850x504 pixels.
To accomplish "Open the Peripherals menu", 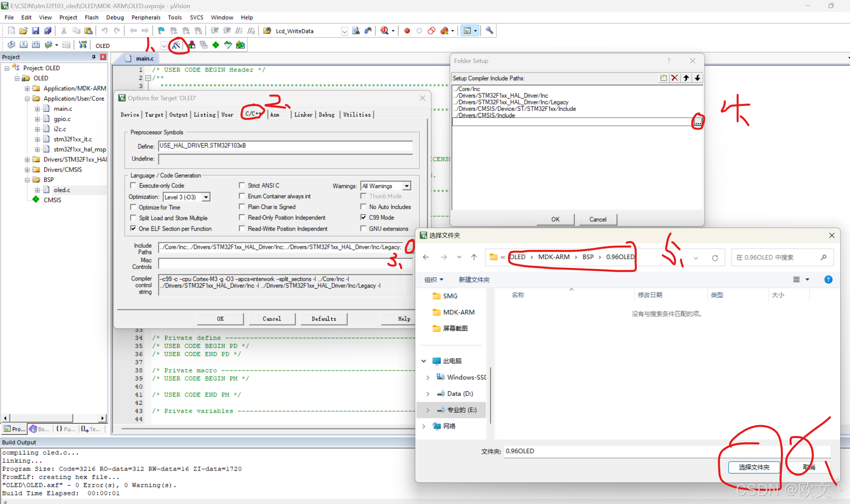I will 145,17.
